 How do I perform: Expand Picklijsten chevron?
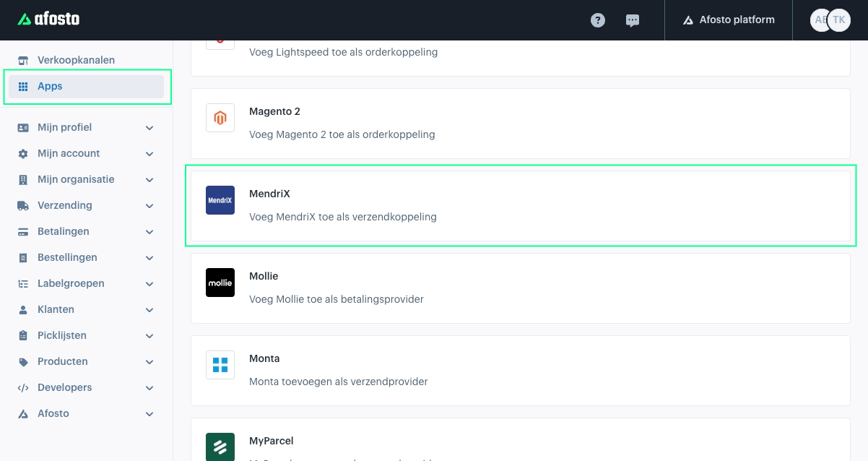(149, 336)
